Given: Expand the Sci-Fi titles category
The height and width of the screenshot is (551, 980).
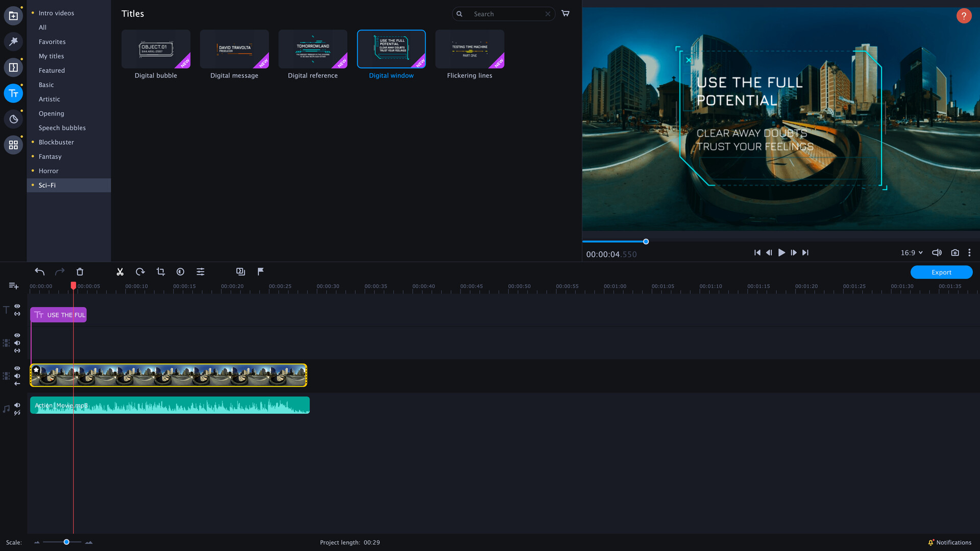Looking at the screenshot, I should tap(46, 185).
